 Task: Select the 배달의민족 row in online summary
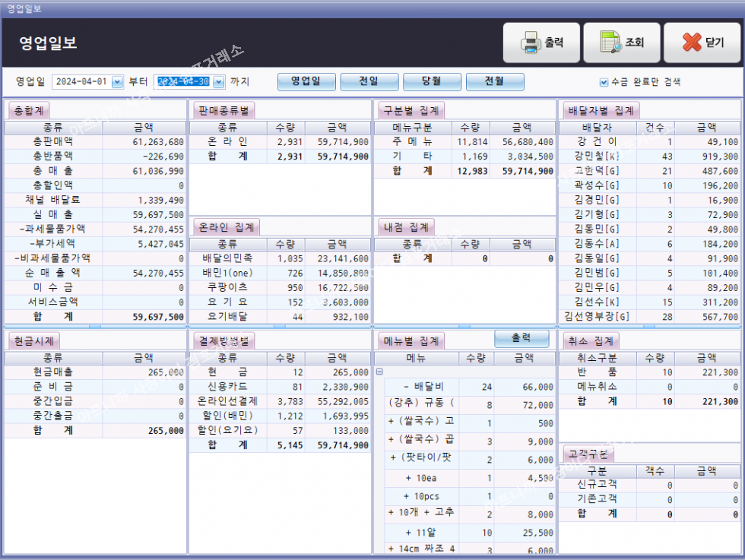[227, 258]
